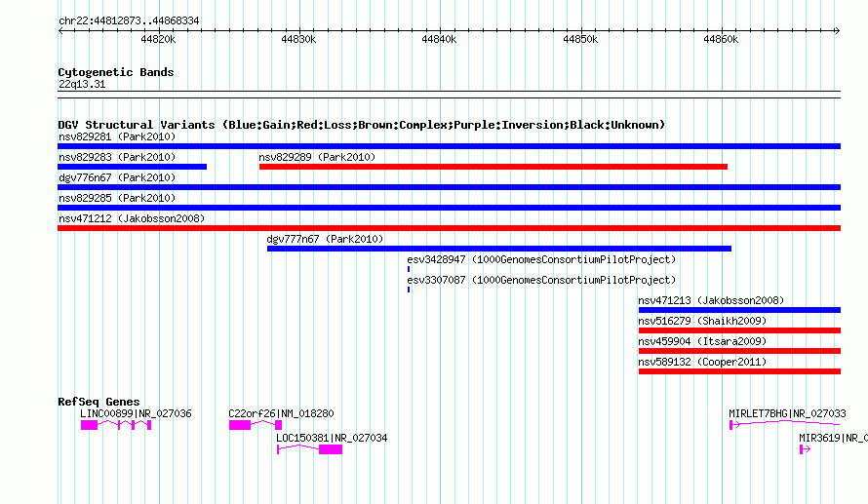868x504 pixels.
Task: Click the nsv829281 (Park2010) gain bar
Action: coord(449,146)
